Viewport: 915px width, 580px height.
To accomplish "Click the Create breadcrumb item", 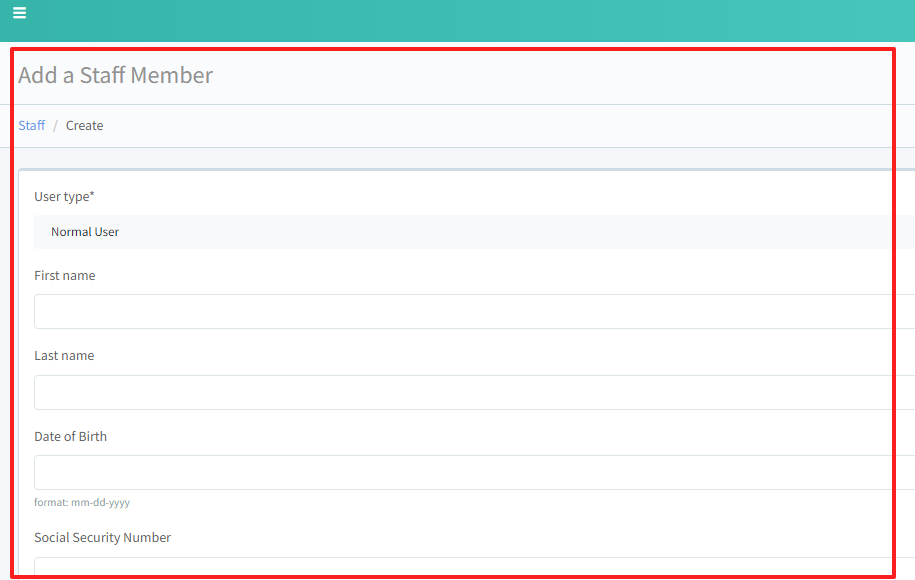I will click(x=84, y=126).
